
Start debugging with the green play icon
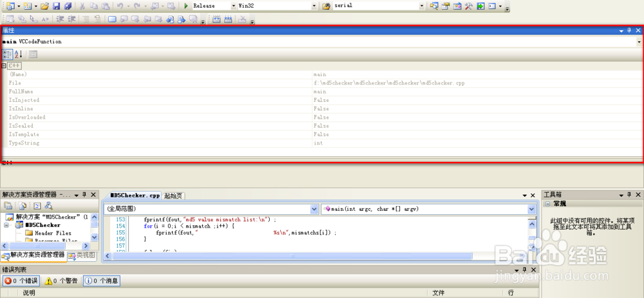185,6
